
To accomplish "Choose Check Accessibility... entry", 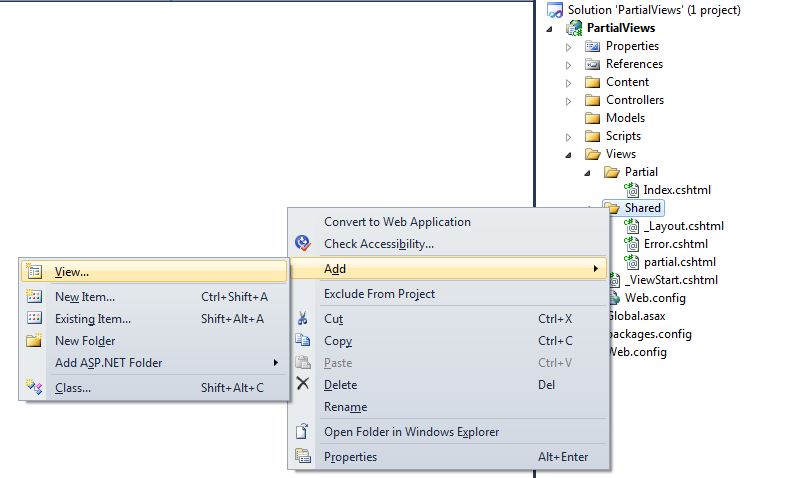I will 449,244.
